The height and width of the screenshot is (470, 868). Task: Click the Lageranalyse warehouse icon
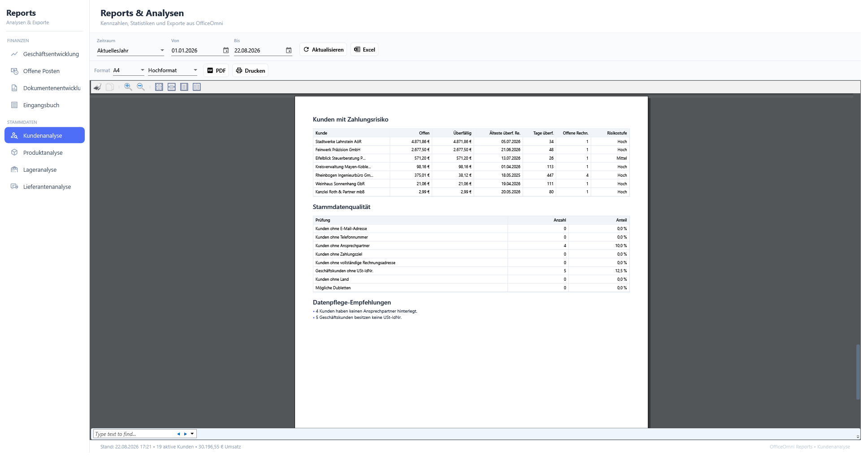tap(14, 170)
